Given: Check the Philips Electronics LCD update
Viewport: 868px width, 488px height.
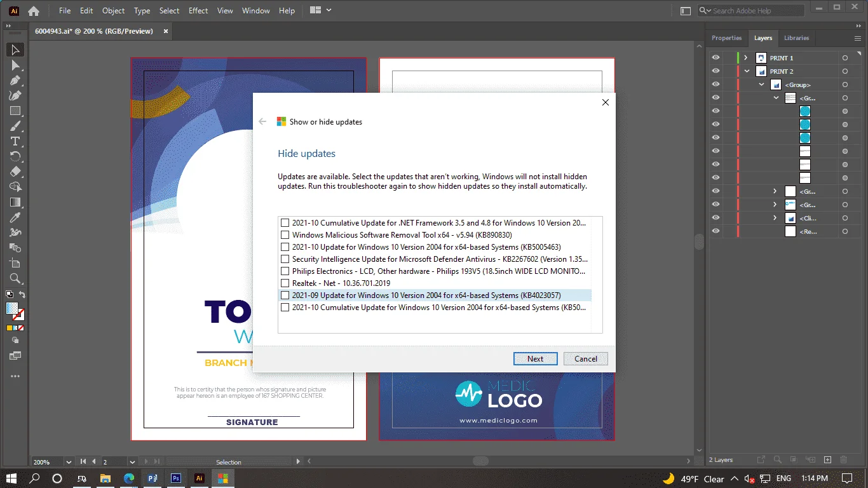Looking at the screenshot, I should coord(285,271).
